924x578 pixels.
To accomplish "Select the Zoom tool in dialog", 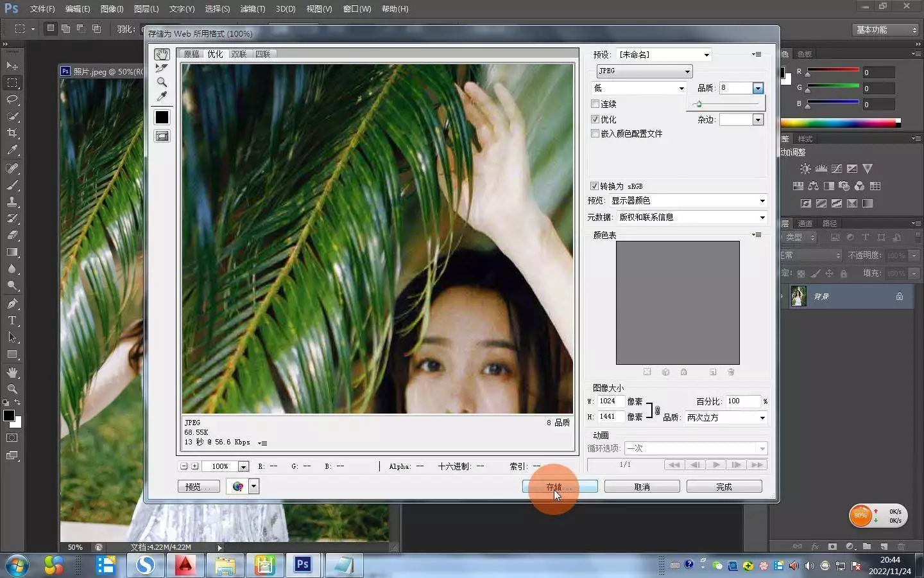I will point(162,82).
